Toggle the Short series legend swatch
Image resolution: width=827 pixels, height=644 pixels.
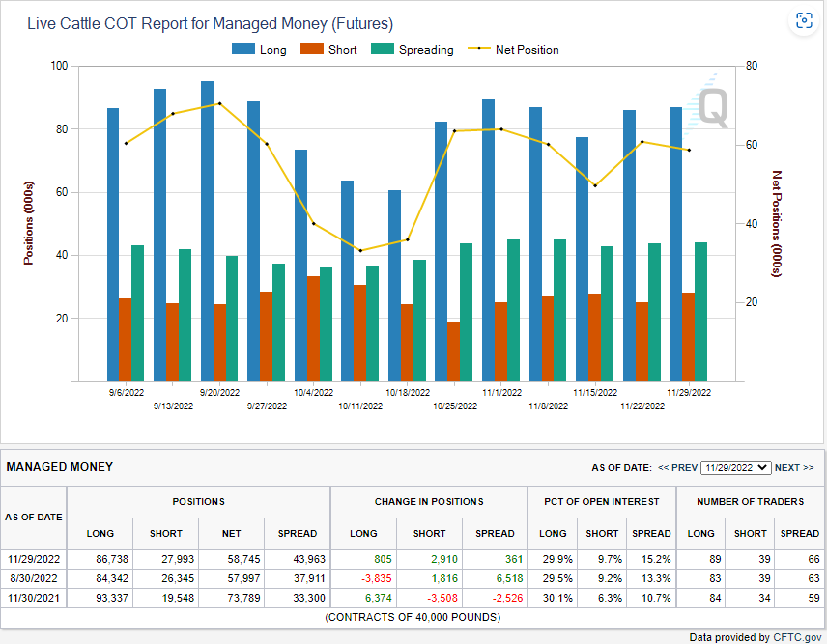312,49
